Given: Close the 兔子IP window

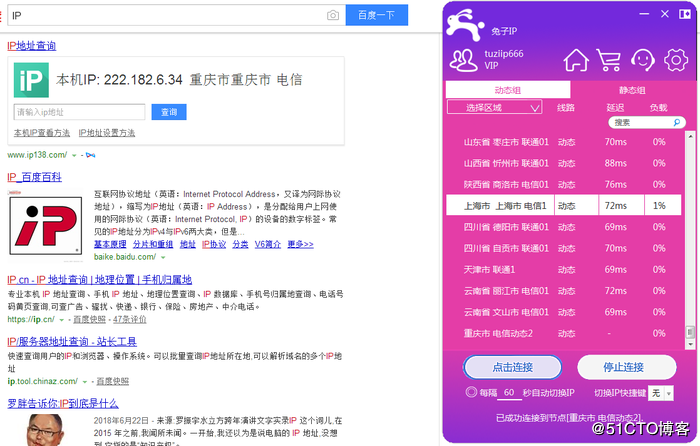Looking at the screenshot, I should pyautogui.click(x=665, y=14).
